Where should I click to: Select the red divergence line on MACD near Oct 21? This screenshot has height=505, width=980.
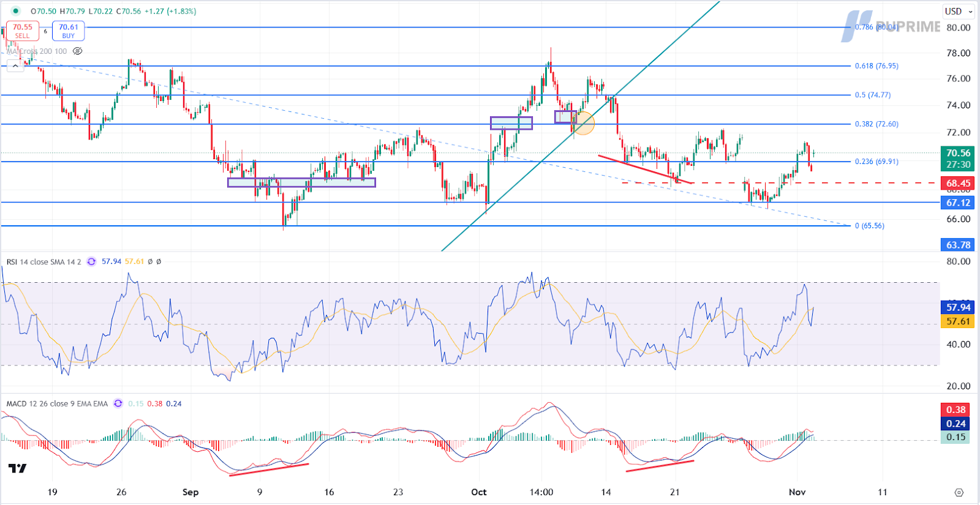pyautogui.click(x=660, y=466)
